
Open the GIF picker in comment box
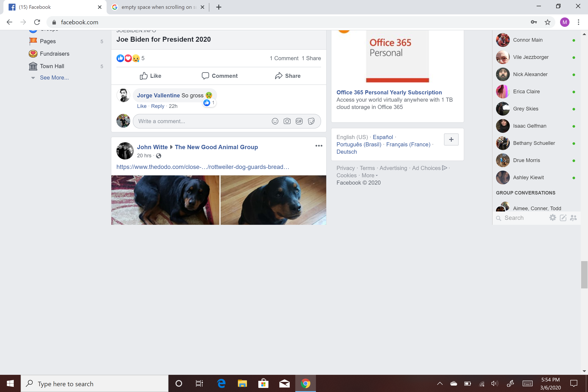pyautogui.click(x=299, y=121)
